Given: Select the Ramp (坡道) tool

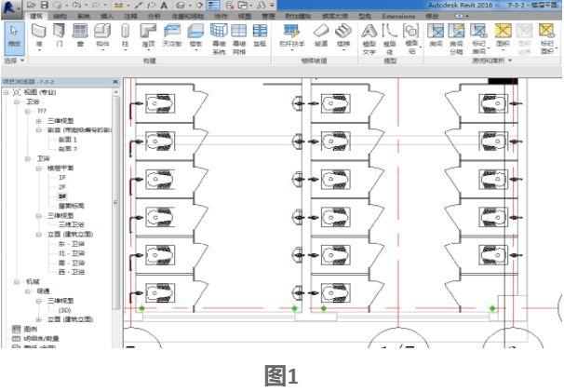Looking at the screenshot, I should click(x=321, y=35).
